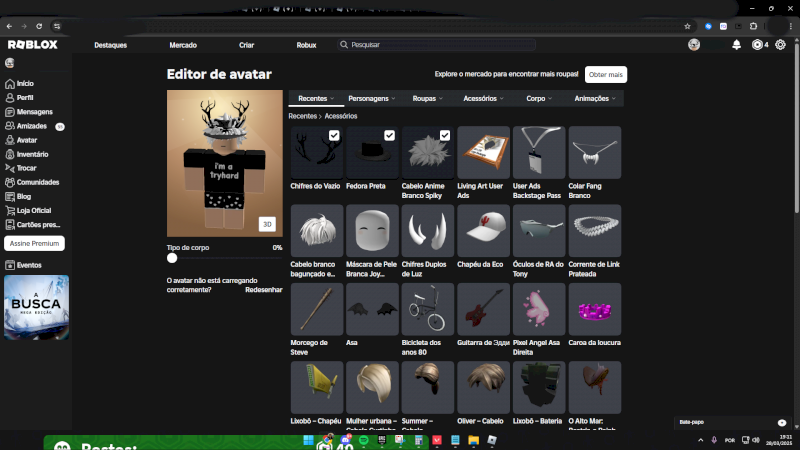Open Cartões pres... in the sidebar

coord(33,224)
